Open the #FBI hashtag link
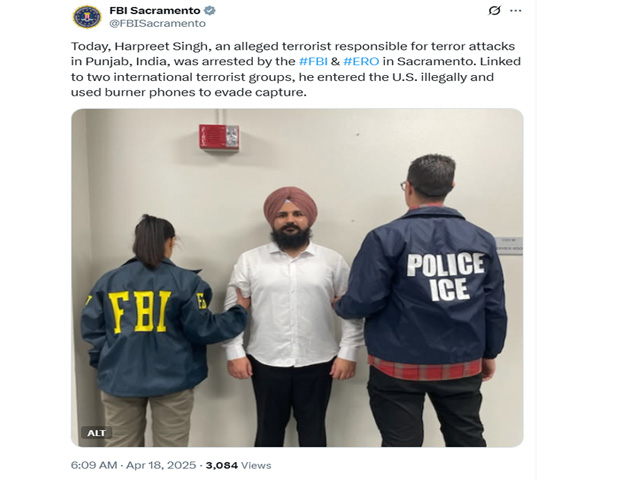 click(313, 61)
